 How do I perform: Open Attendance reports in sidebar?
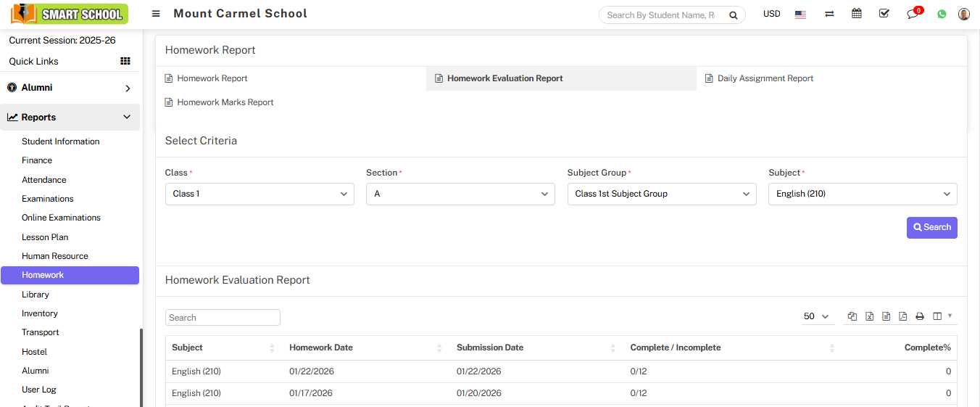[x=44, y=180]
